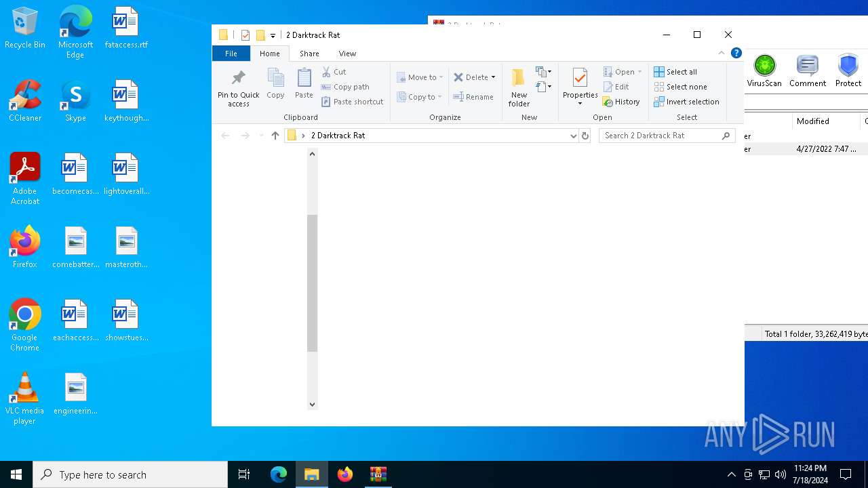Select Adobe Acrobat desktop shortcut
This screenshot has height=488, width=868.
pyautogui.click(x=24, y=179)
